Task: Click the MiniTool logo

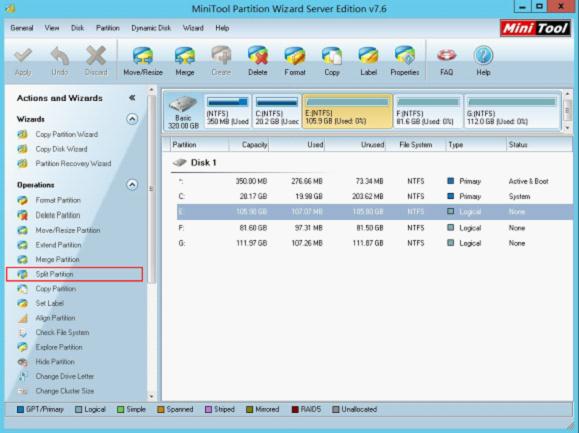Action: point(535,28)
